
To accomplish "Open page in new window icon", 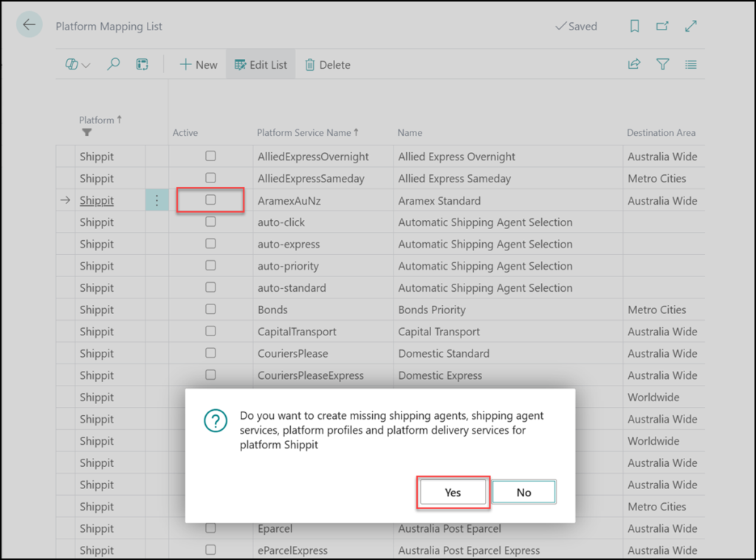I will [662, 26].
